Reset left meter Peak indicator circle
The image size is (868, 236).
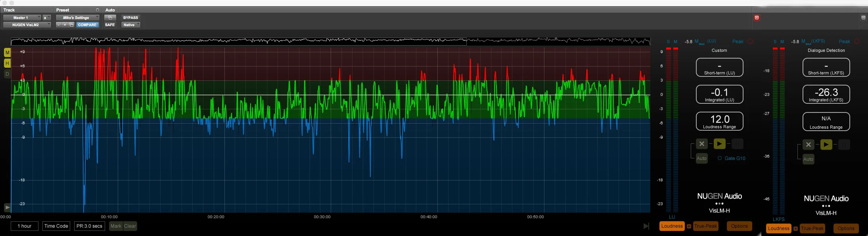pyautogui.click(x=750, y=42)
